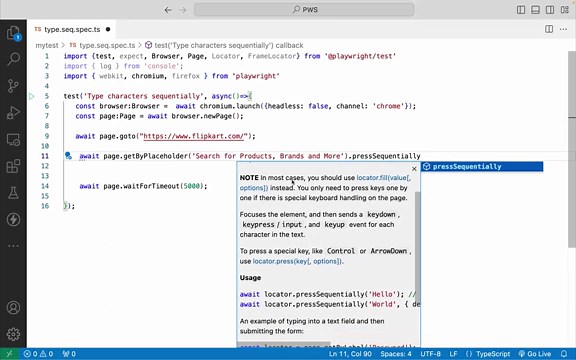576x360 pixels.
Task: Toggle the primary sidebar layout icon
Action: click(521, 10)
